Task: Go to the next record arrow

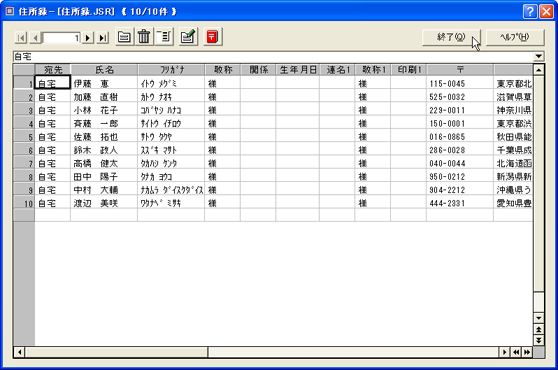Action: (x=88, y=37)
